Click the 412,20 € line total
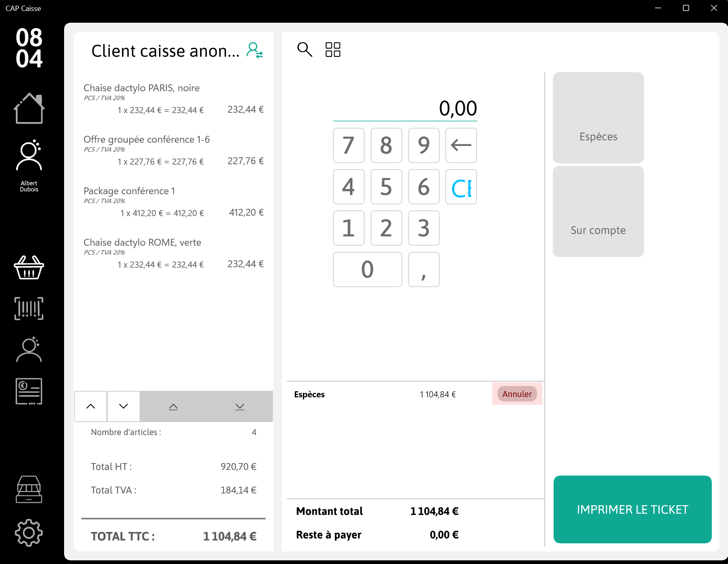 point(246,212)
